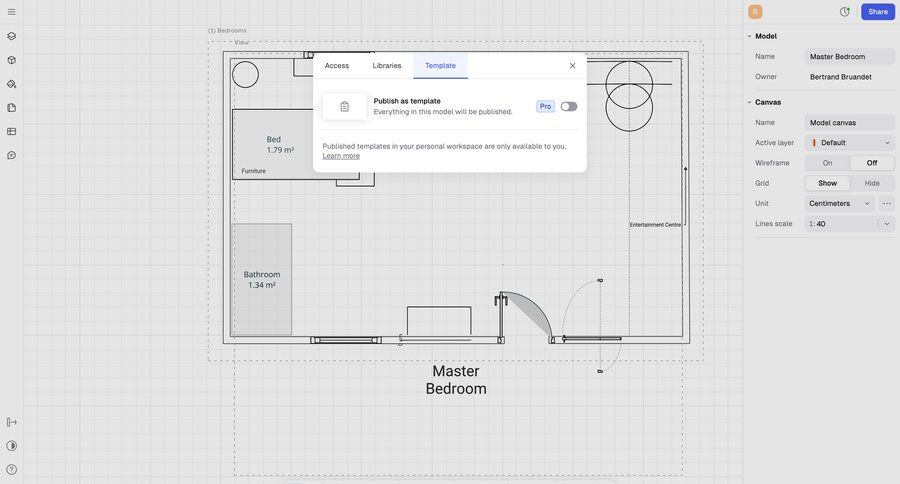Click the clipboard template icon in dialog

[x=344, y=106]
